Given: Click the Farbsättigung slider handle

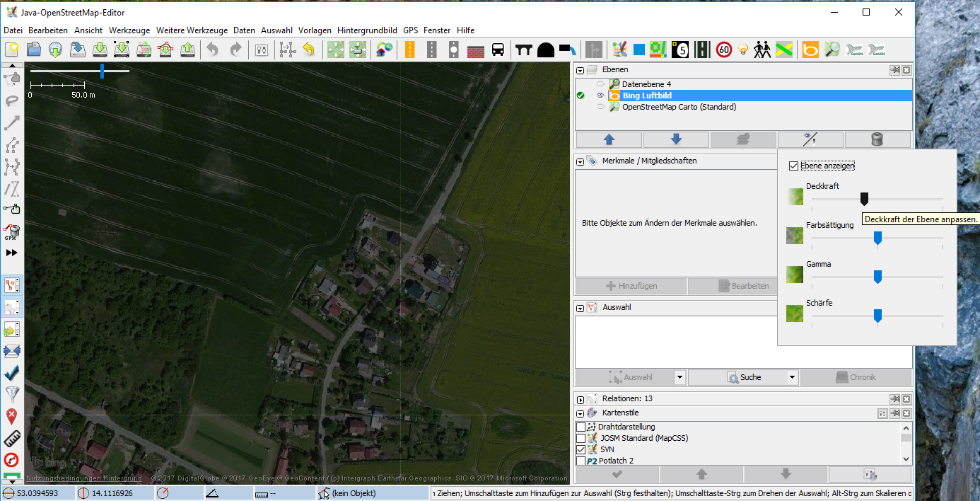Looking at the screenshot, I should 877,238.
